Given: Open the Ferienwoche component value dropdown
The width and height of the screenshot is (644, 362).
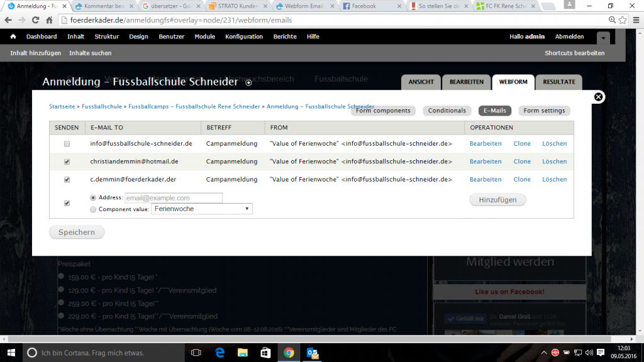Looking at the screenshot, I should click(x=201, y=209).
